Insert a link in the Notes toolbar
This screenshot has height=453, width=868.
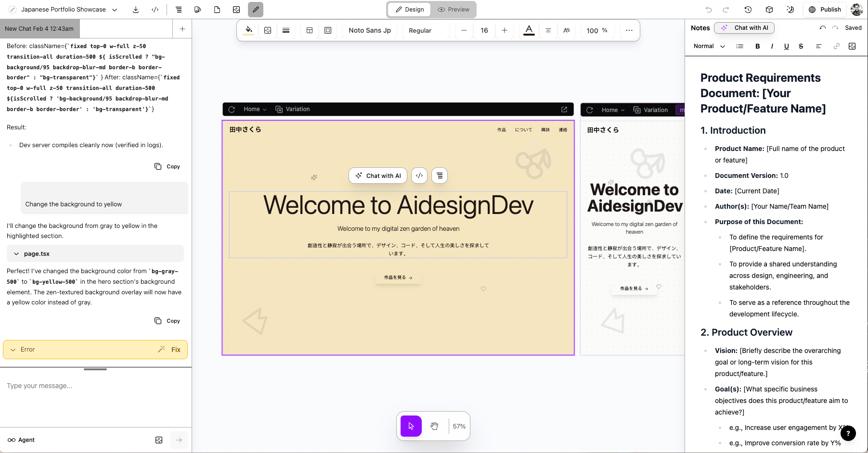coord(836,46)
